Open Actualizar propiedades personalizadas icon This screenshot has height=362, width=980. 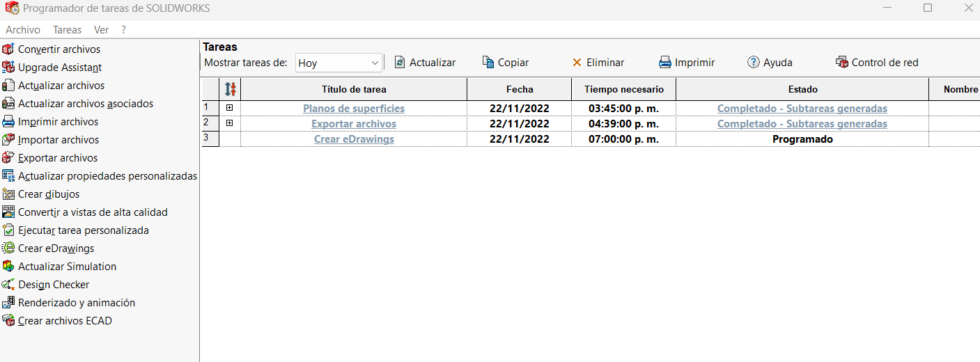[8, 176]
